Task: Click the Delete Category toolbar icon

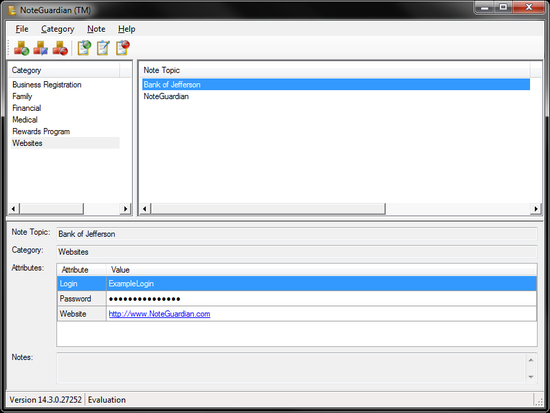Action: [x=60, y=48]
